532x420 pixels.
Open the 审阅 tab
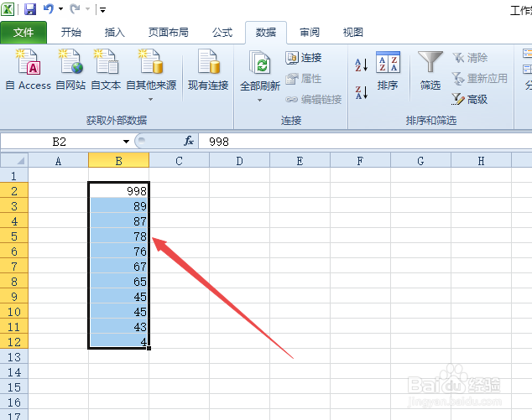pyautogui.click(x=310, y=33)
